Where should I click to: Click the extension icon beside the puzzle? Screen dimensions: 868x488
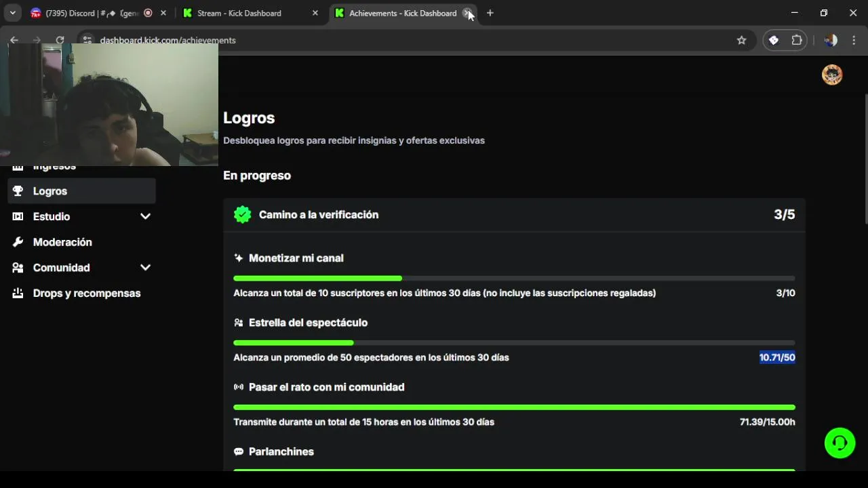(x=774, y=40)
